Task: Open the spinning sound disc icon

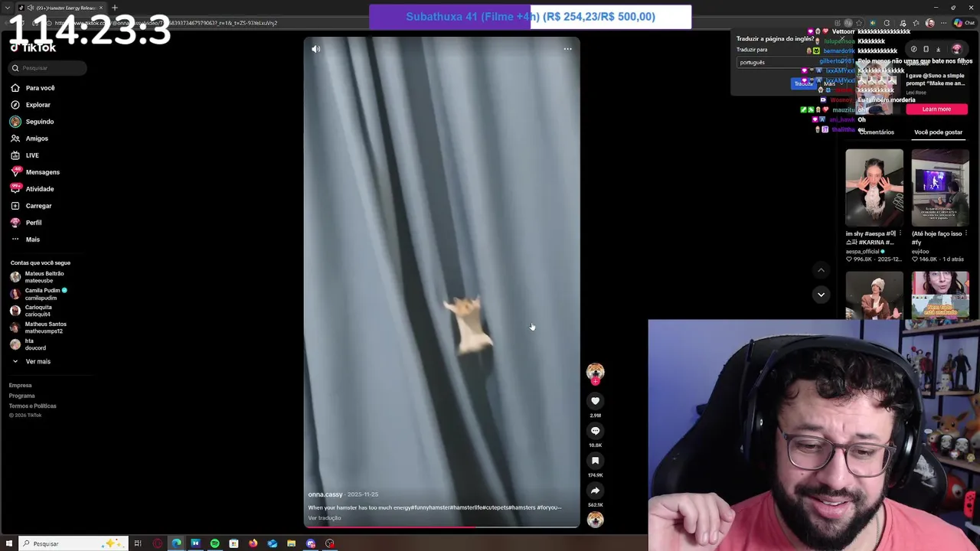Action: 595,520
